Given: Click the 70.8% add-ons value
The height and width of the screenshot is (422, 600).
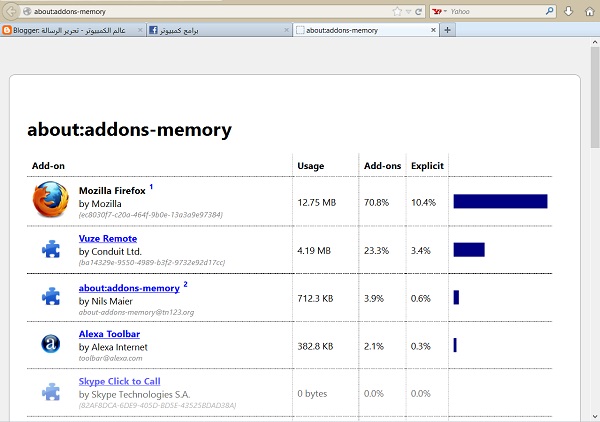Looking at the screenshot, I should pyautogui.click(x=376, y=202).
